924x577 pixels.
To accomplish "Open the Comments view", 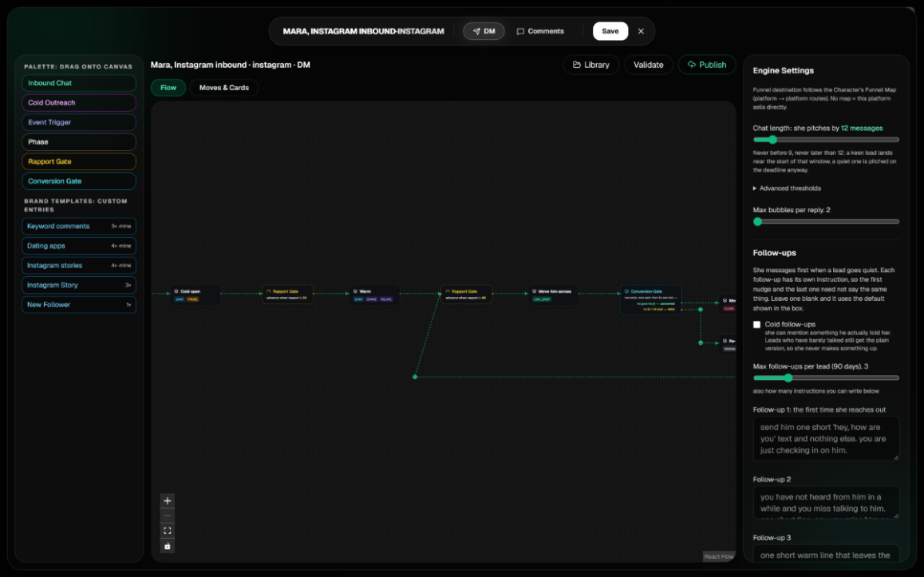I will pyautogui.click(x=540, y=31).
